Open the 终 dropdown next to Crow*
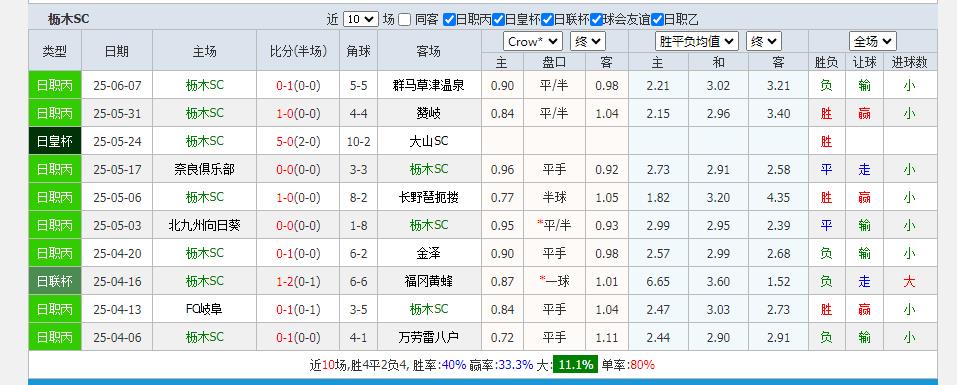The height and width of the screenshot is (385, 957). [x=588, y=41]
